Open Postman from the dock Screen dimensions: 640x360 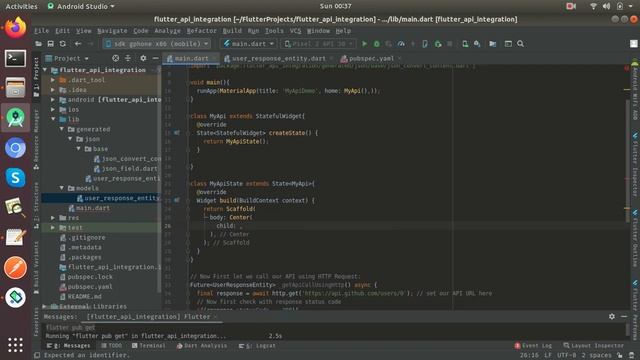point(16,268)
